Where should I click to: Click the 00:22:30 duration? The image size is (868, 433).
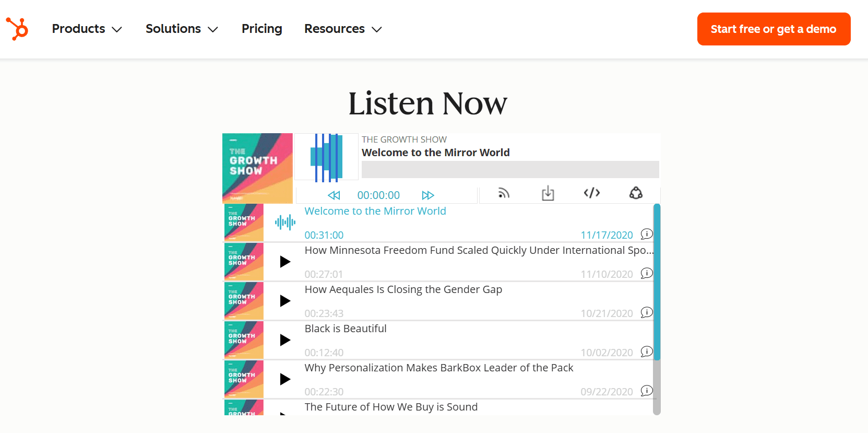[324, 392]
